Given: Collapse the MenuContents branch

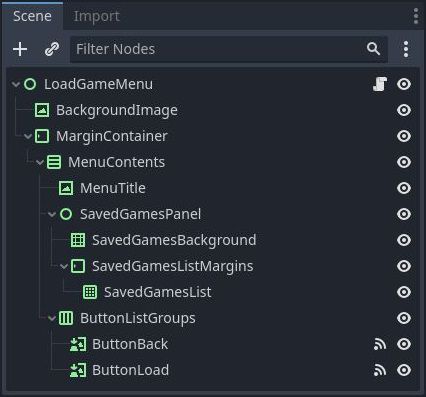Looking at the screenshot, I should (x=40, y=162).
